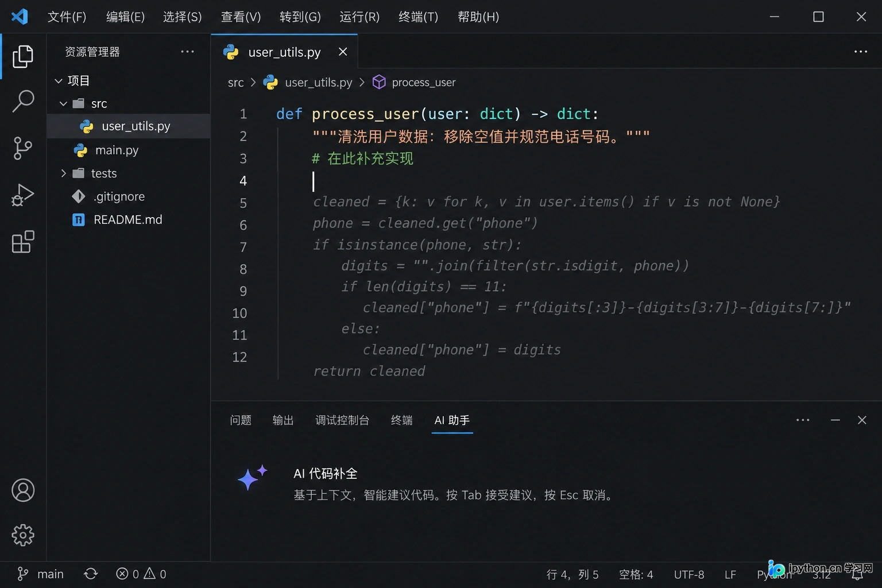Open the 终端(T) menu
Viewport: 882px width, 588px height.
[418, 17]
